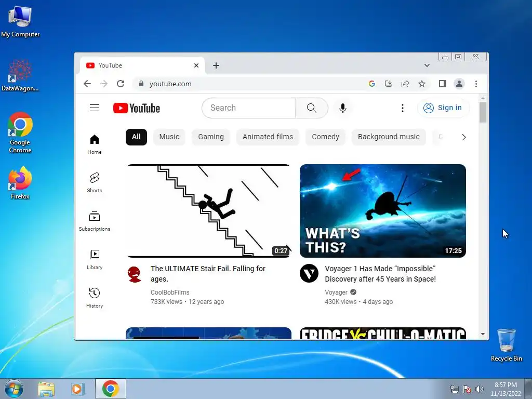Viewport: 532px width, 399px height.
Task: Install YouTube app icon in address bar
Action: tap(389, 84)
